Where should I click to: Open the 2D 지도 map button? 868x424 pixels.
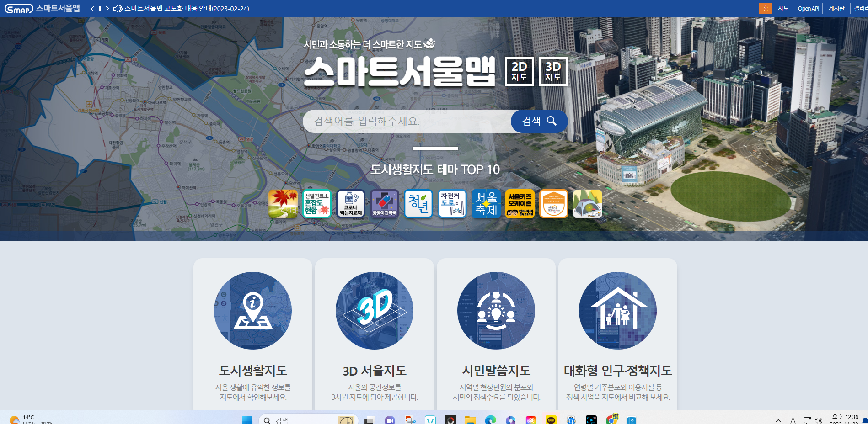pyautogui.click(x=519, y=71)
